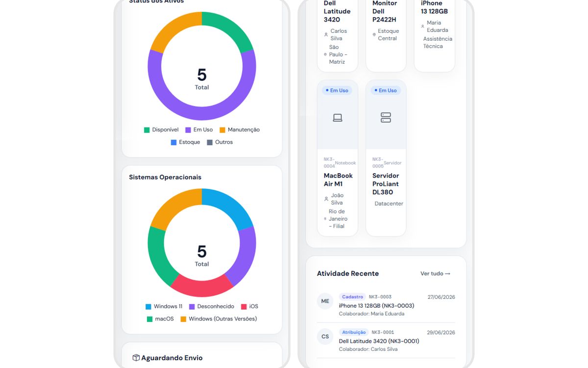This screenshot has height=368, width=588.
Task: Click the laptop icon on the MacBook Air M1 card
Action: [338, 118]
